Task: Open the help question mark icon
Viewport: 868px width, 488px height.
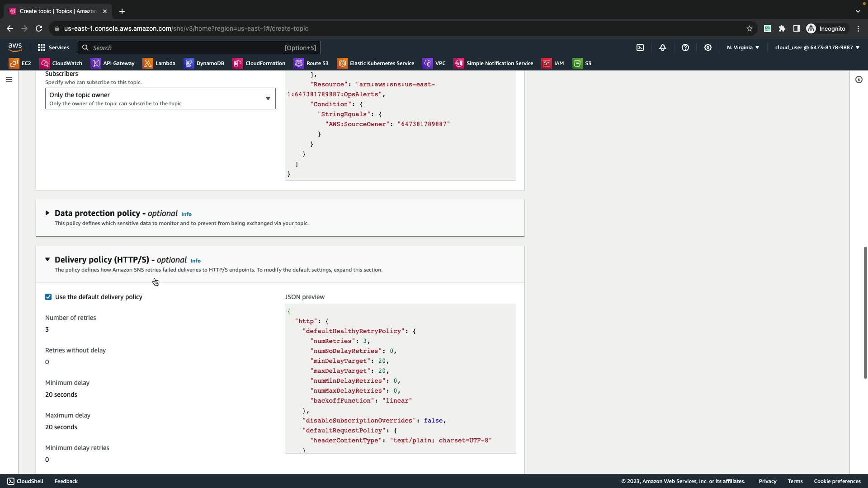Action: (x=685, y=47)
